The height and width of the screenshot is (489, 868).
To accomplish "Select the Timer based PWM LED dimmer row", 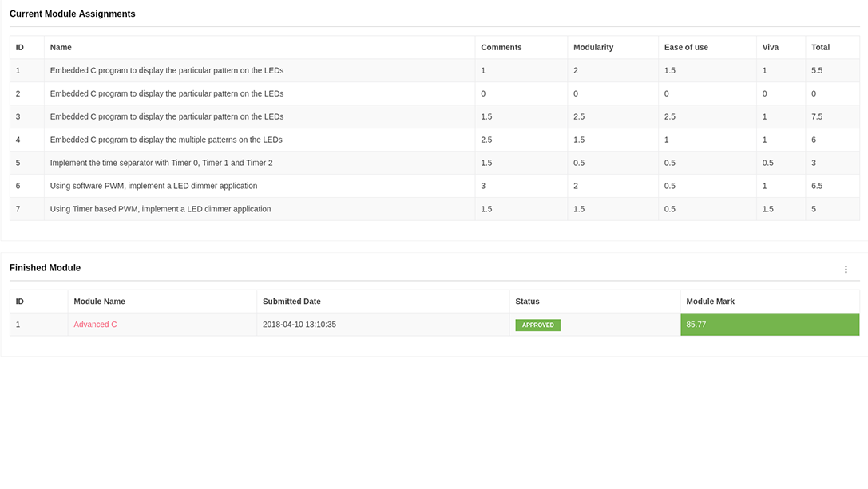I will [161, 209].
